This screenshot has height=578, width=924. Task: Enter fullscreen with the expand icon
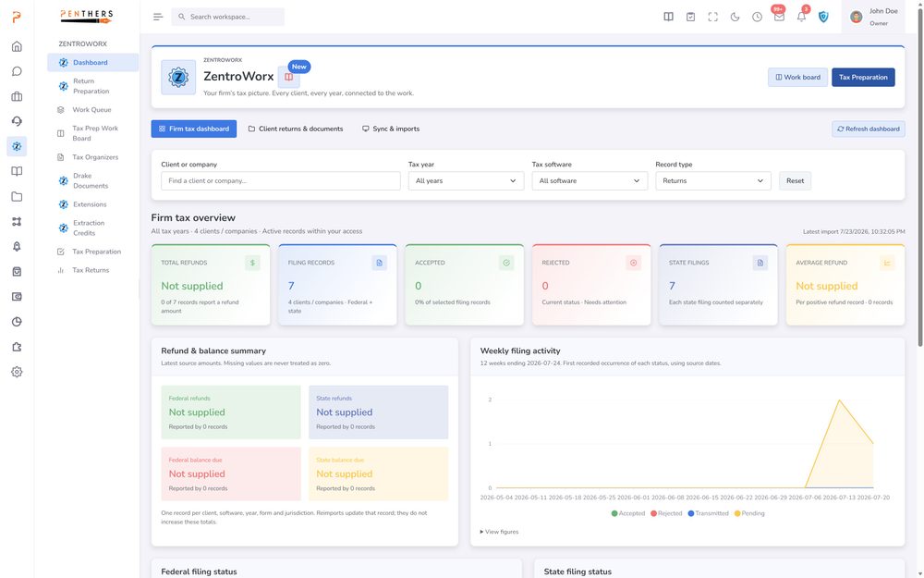[x=713, y=17]
